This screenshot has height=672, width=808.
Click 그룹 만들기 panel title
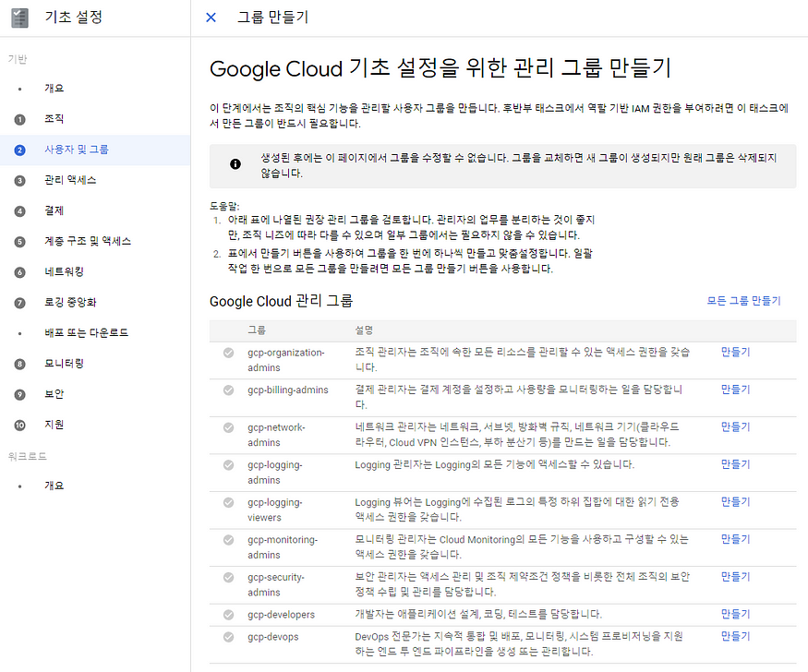click(272, 18)
